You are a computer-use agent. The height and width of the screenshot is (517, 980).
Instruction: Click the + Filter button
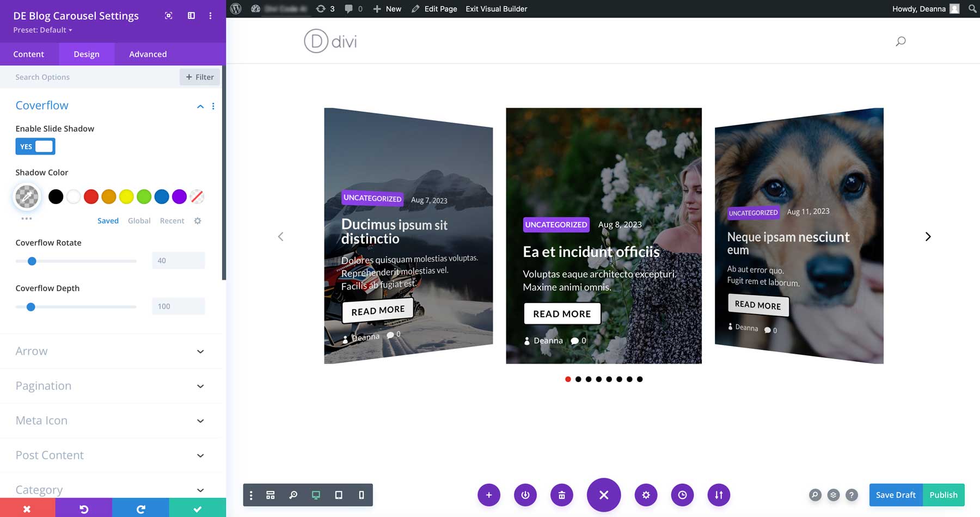coord(200,77)
